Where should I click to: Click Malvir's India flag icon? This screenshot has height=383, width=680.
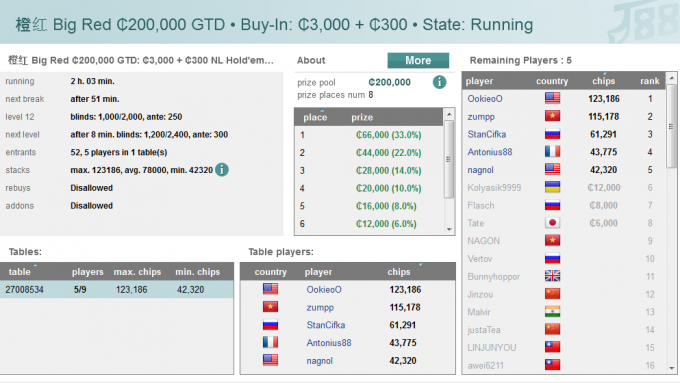coord(552,312)
